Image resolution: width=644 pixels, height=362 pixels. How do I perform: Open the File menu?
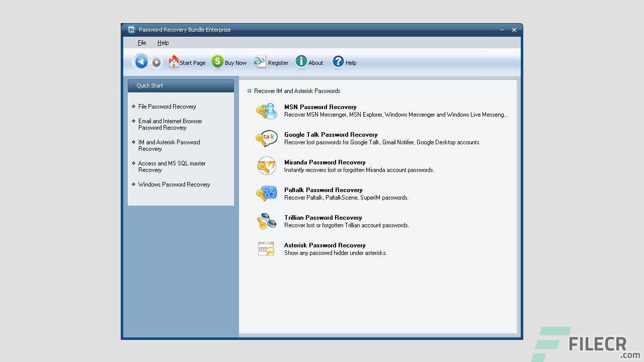(x=142, y=43)
